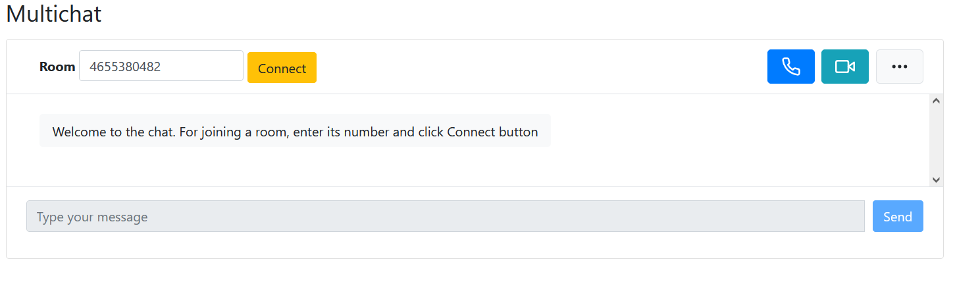Click the yellow Connect button
The height and width of the screenshot is (282, 980).
pos(282,68)
